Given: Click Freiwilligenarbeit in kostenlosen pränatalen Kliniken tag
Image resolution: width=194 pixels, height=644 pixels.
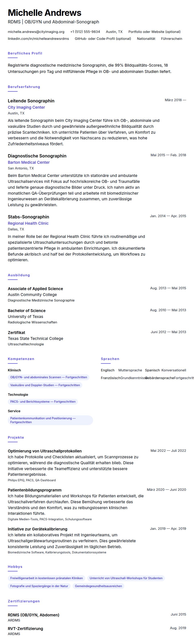Looking at the screenshot, I should coord(46,578).
